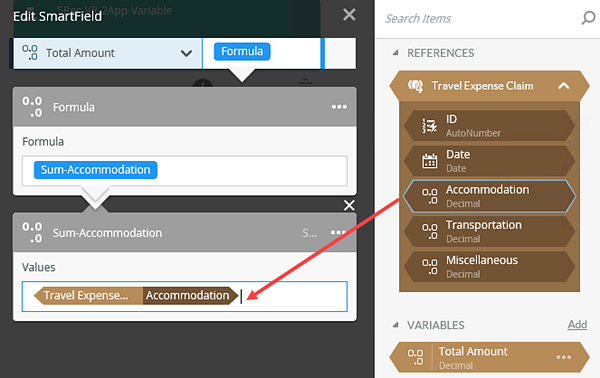Select the Date reference item
This screenshot has width=600, height=378.
(x=489, y=161)
